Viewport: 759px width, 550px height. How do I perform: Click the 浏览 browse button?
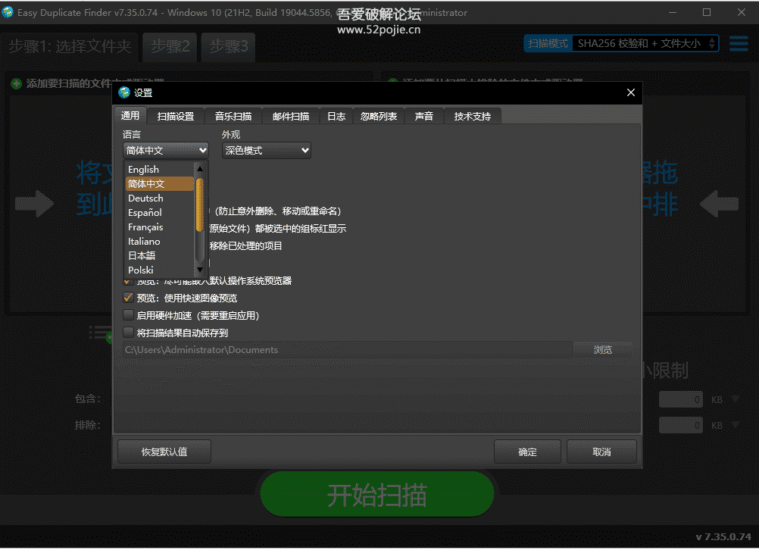coord(603,350)
